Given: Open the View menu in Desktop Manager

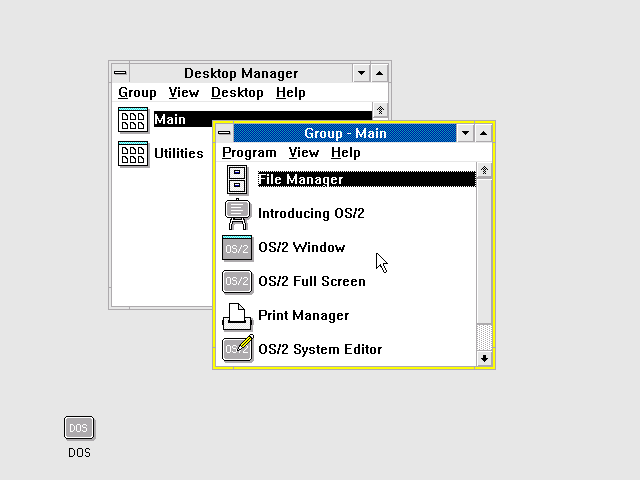Looking at the screenshot, I should coord(184,93).
